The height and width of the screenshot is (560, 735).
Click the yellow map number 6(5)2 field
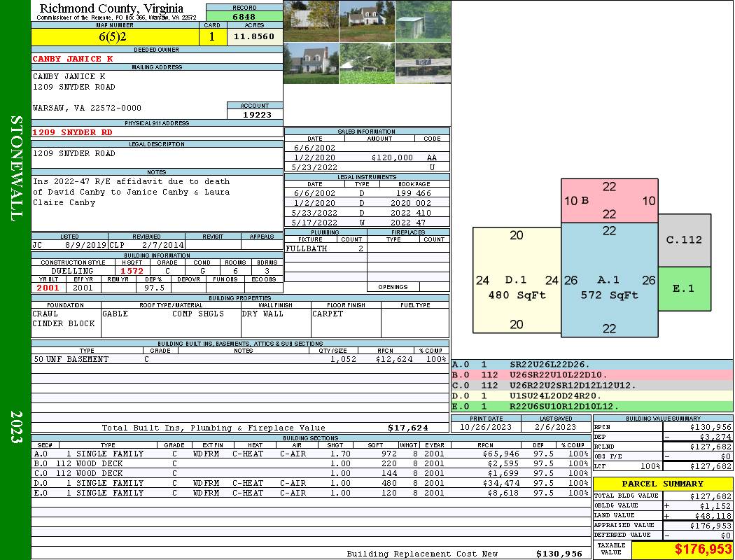(115, 37)
